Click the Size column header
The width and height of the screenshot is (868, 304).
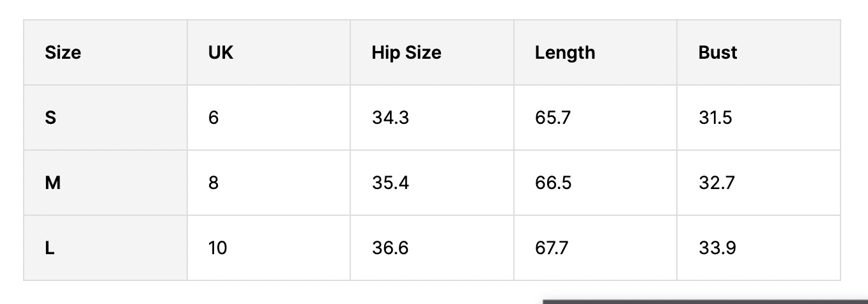pyautogui.click(x=63, y=52)
